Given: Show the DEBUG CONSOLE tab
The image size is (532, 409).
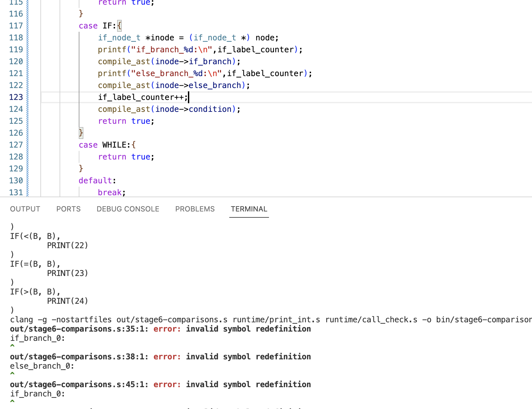Looking at the screenshot, I should coord(128,209).
